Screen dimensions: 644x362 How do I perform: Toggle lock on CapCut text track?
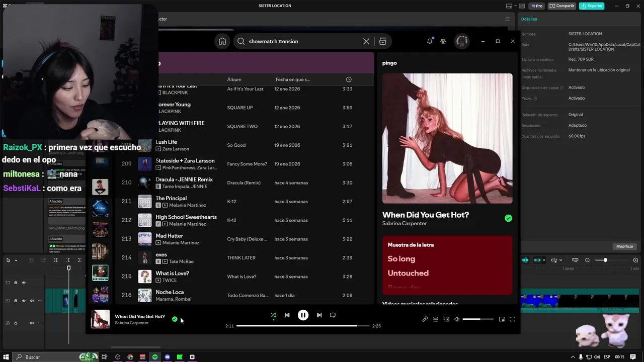[x=16, y=283]
